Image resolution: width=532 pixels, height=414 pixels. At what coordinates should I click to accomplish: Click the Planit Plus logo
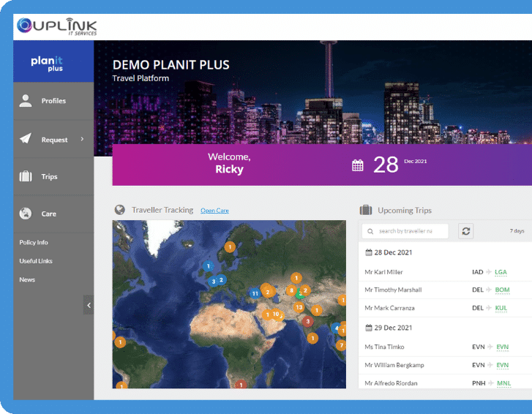(x=47, y=63)
